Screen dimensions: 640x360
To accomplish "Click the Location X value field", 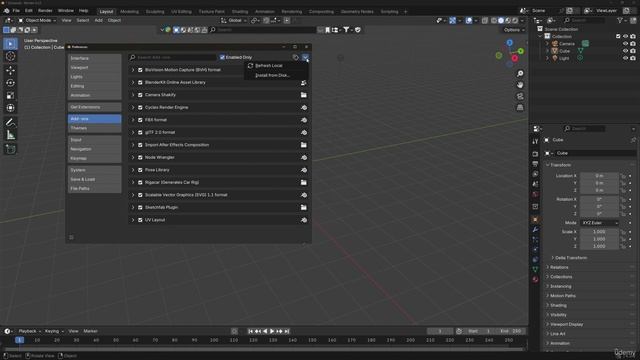I will [x=599, y=176].
